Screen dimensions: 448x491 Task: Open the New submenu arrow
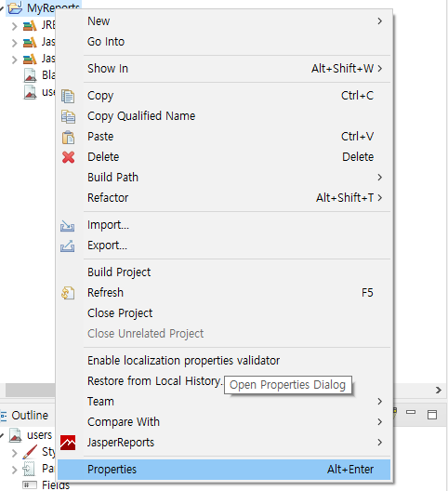point(379,21)
